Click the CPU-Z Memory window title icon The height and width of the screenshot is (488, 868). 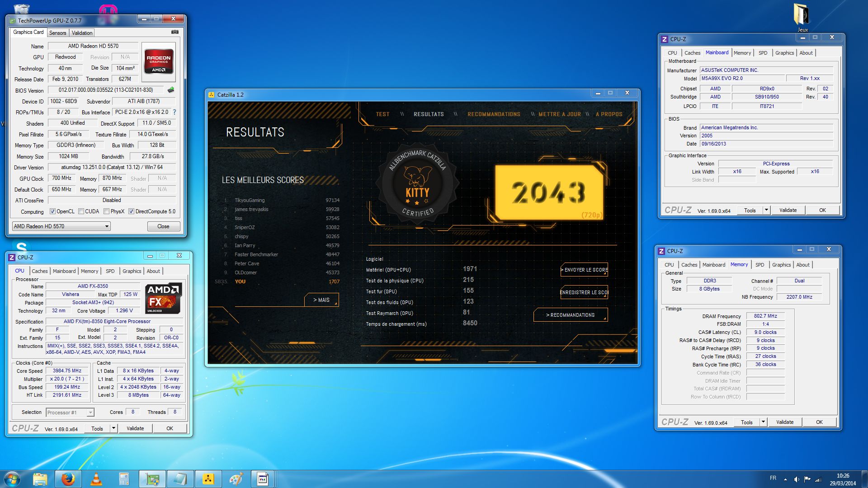pos(661,251)
